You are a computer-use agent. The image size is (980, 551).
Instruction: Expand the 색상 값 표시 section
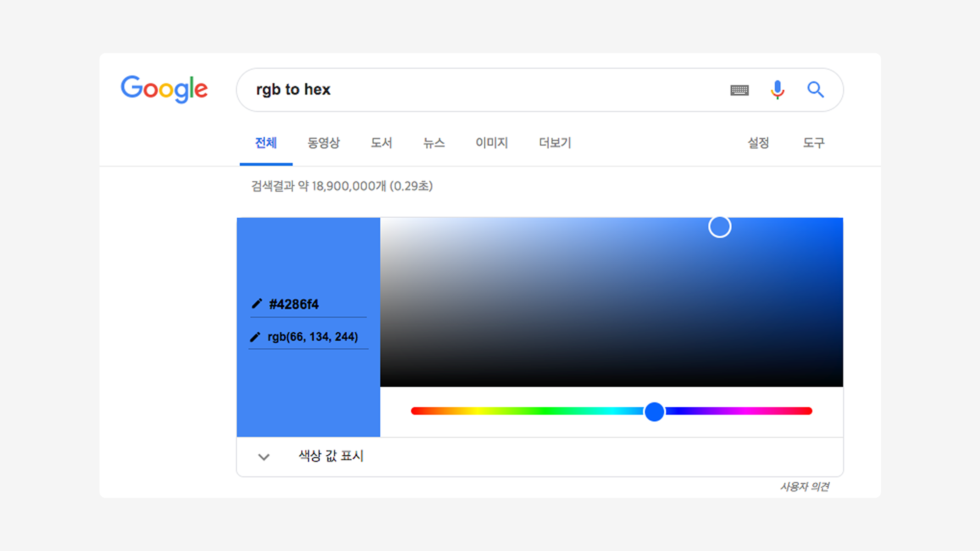(x=330, y=456)
